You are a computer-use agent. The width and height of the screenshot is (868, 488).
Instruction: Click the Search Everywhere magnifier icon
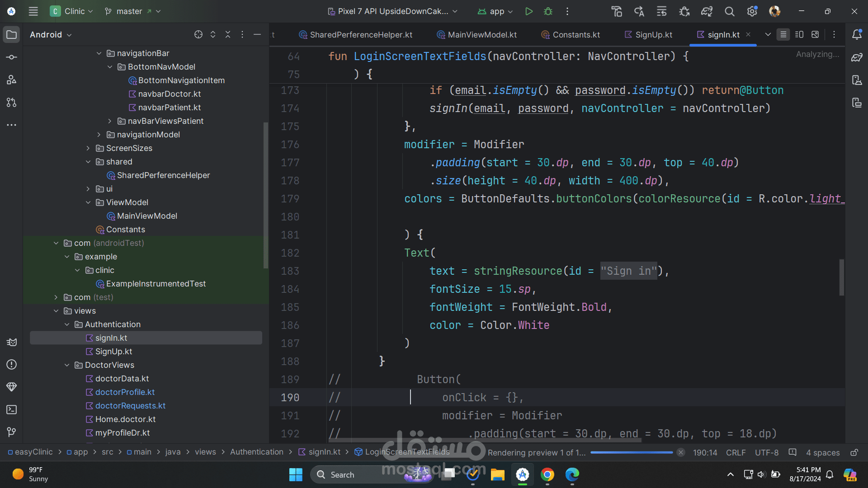pos(729,11)
